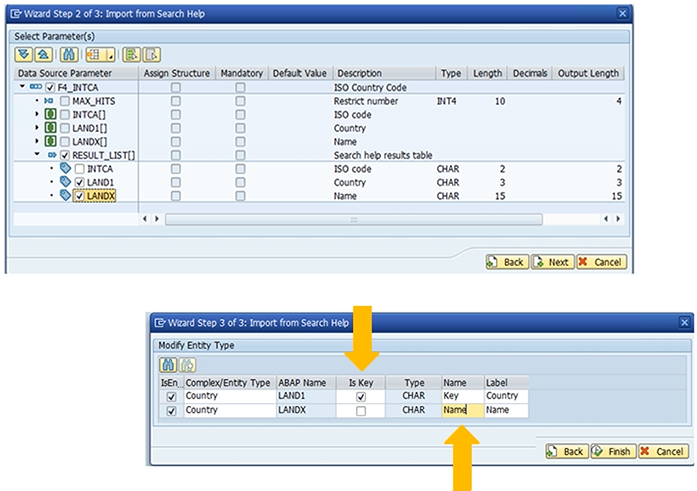Check the MAX_HITS parameter checkbox
Image resolution: width=697 pixels, height=491 pixels.
(65, 102)
